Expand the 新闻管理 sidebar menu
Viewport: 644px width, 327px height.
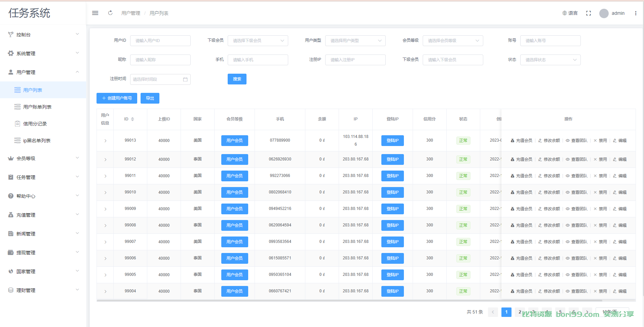tap(43, 234)
